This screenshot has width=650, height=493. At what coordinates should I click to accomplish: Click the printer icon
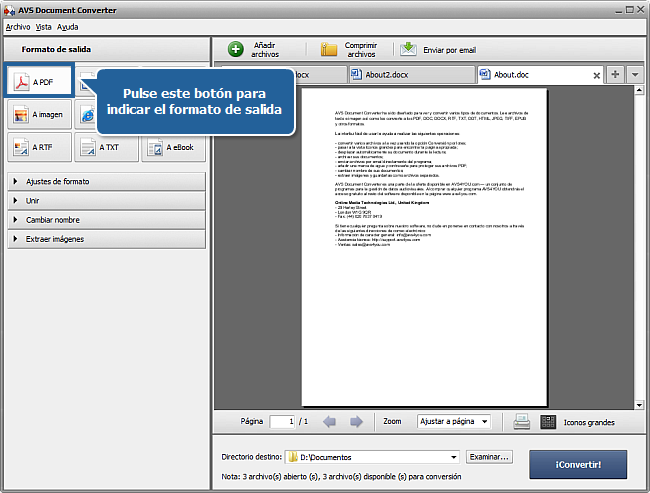[x=521, y=422]
